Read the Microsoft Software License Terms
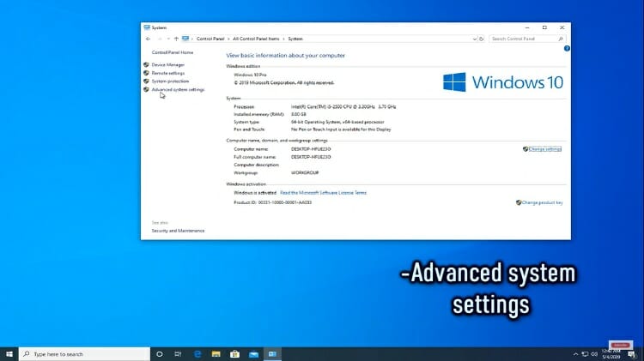Image resolution: width=644 pixels, height=361 pixels. 323,193
